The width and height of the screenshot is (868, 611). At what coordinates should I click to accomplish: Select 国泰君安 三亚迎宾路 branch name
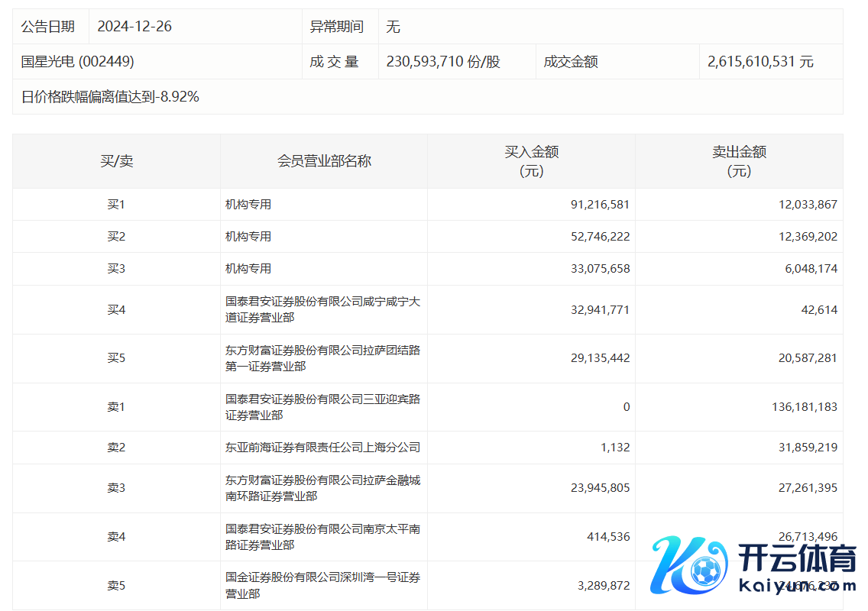[x=322, y=407]
